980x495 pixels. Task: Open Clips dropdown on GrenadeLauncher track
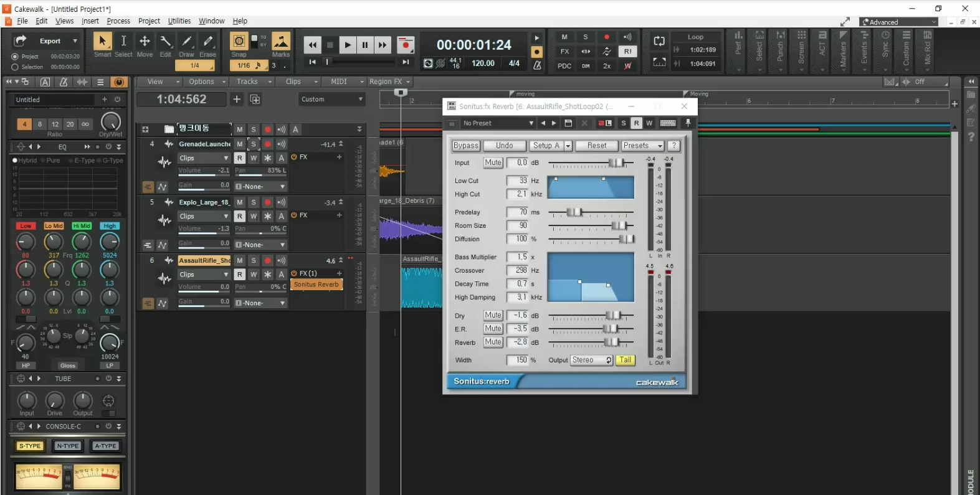tap(204, 158)
